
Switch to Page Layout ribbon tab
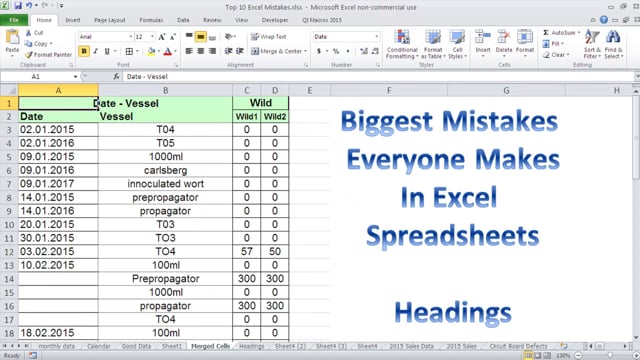[x=110, y=20]
